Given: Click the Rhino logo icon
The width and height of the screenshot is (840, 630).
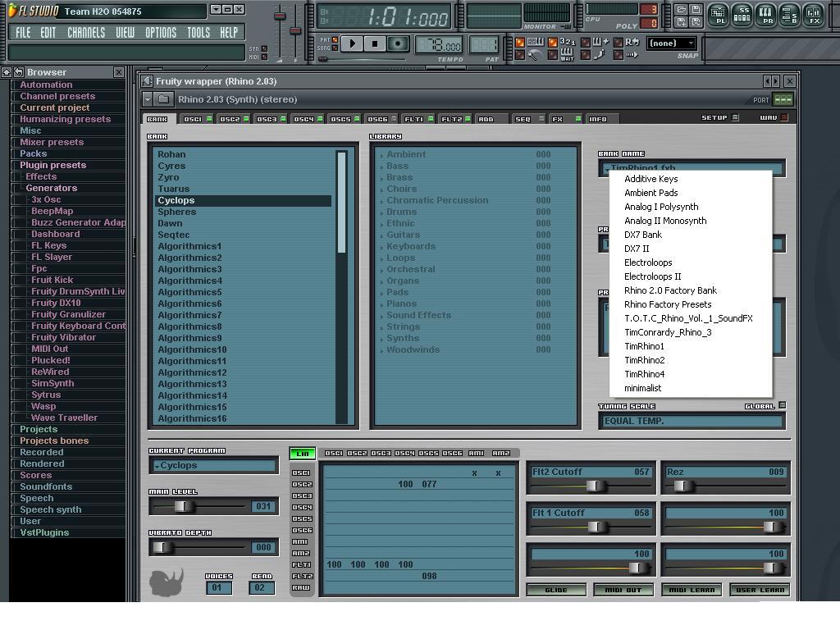Looking at the screenshot, I should [167, 582].
